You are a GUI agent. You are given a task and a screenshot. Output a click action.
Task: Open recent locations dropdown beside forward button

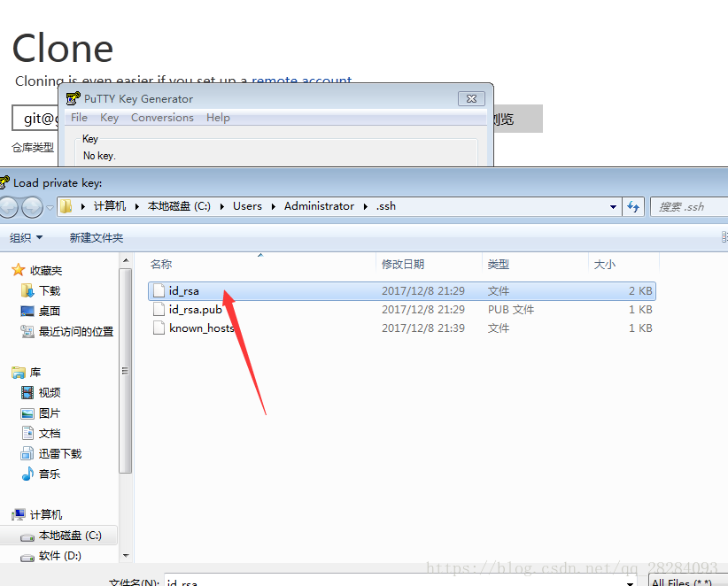click(x=50, y=207)
